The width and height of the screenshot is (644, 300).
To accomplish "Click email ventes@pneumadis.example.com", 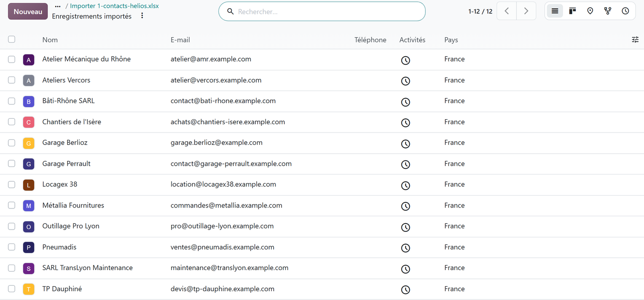I will tap(222, 247).
